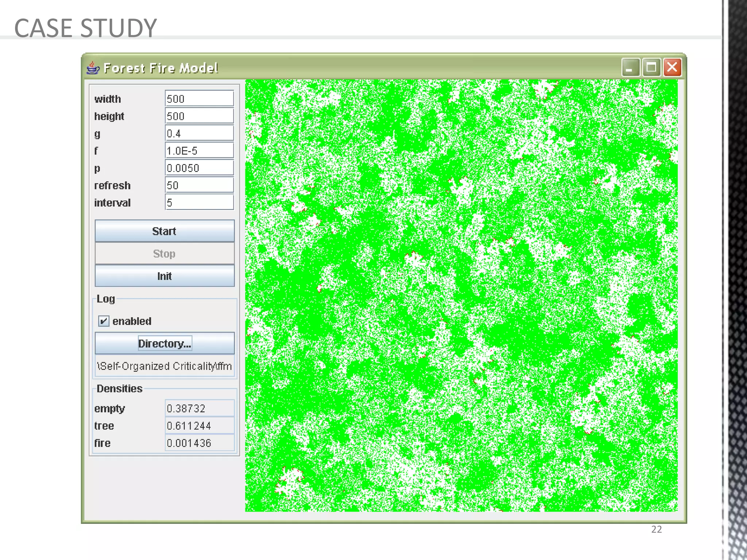747x560 pixels.
Task: Select the g parameter field
Action: 199,133
